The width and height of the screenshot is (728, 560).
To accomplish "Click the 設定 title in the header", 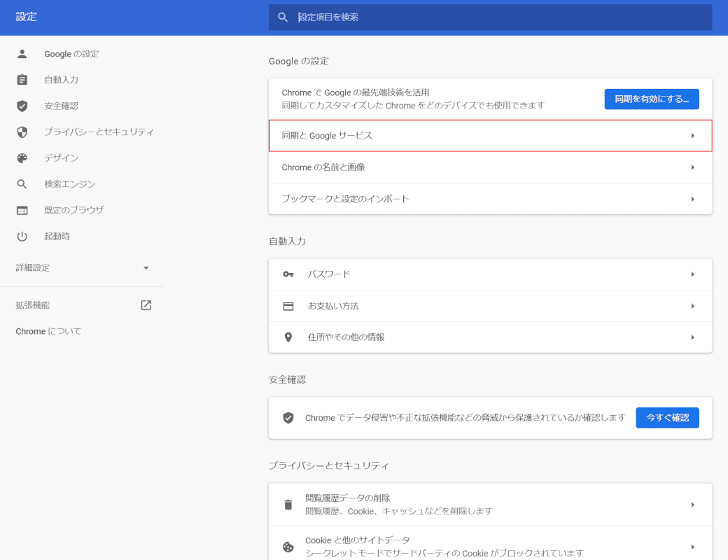I will (26, 17).
